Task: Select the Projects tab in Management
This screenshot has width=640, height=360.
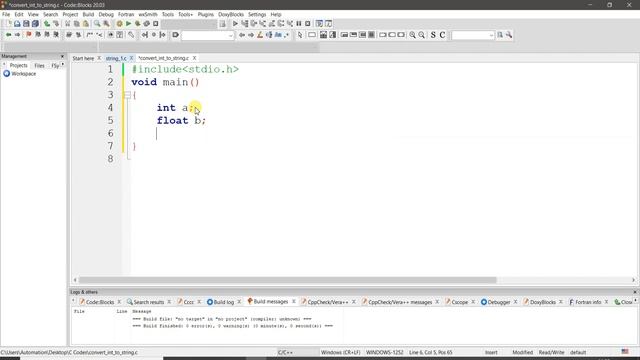Action: (18, 65)
